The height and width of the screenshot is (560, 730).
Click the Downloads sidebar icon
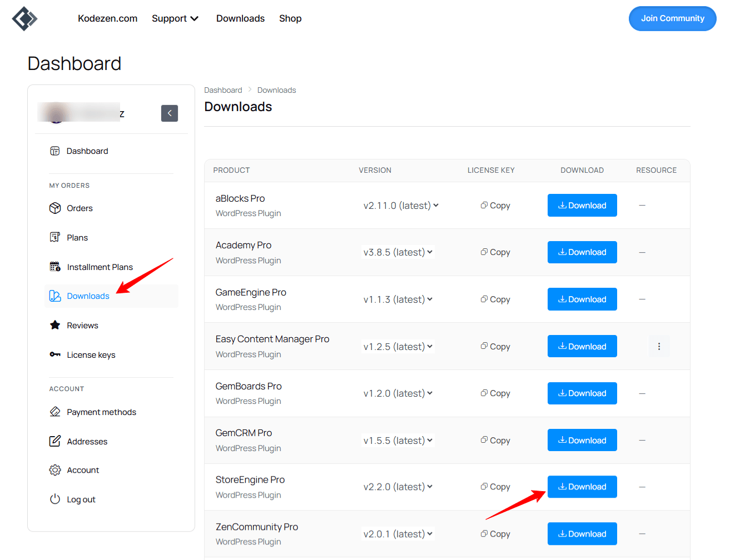click(55, 296)
